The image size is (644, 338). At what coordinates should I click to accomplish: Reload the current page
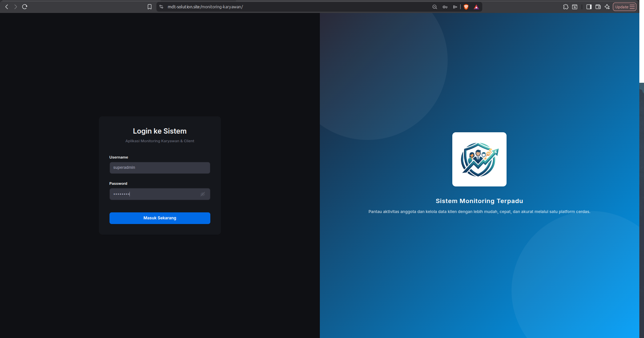(x=25, y=7)
